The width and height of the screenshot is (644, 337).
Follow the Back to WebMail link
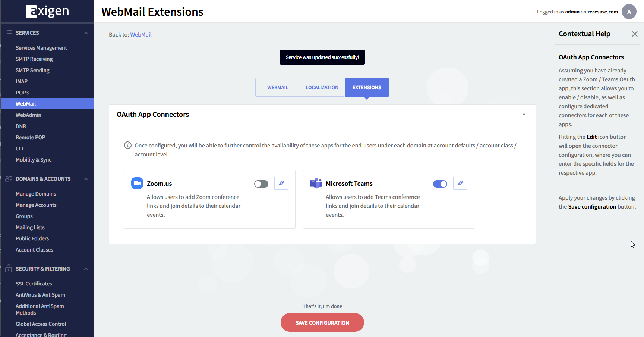coord(141,35)
